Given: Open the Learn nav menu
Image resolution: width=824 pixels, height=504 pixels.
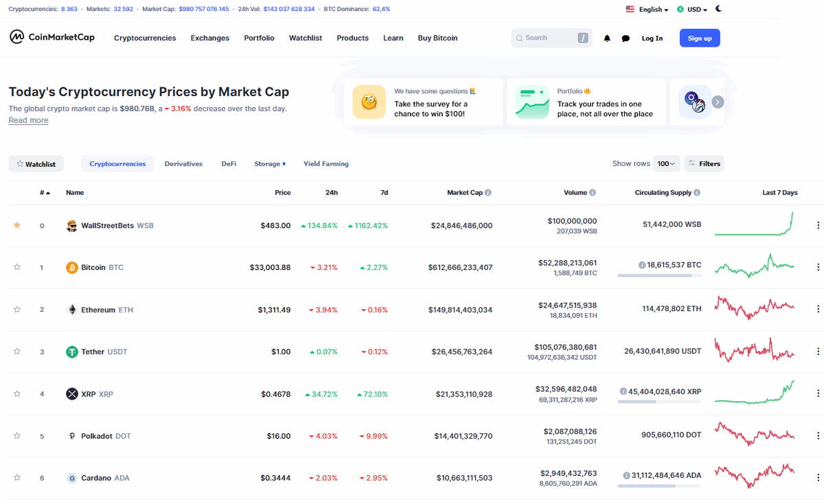Looking at the screenshot, I should coord(393,38).
